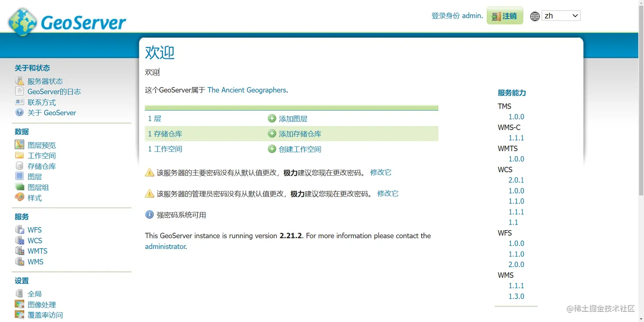
Task: Open 存储仓库 in the sidebar
Action: (42, 166)
